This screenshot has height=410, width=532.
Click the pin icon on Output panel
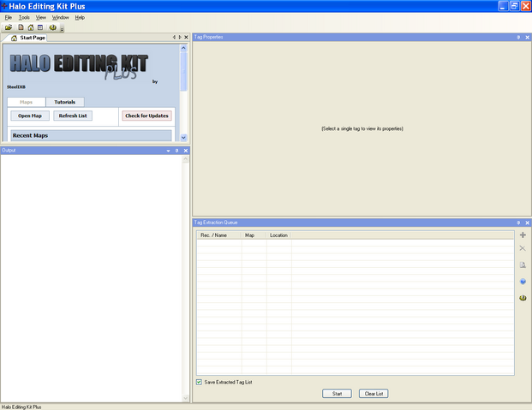coord(176,151)
